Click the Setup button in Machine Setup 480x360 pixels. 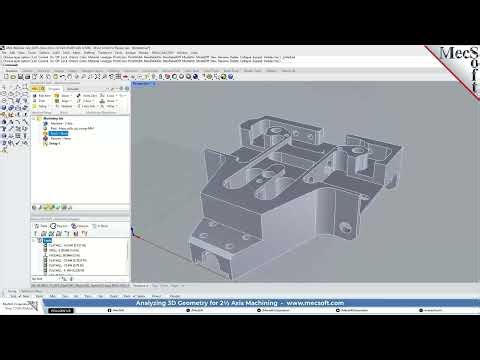pyautogui.click(x=40, y=106)
